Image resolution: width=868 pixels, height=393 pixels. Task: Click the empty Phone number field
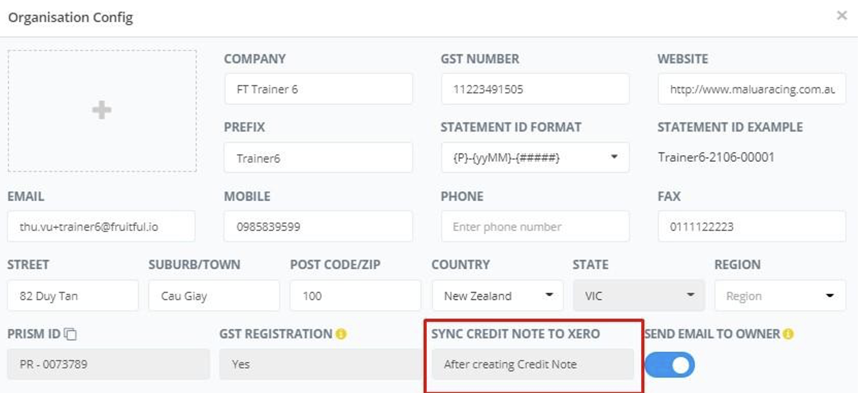[x=534, y=226]
